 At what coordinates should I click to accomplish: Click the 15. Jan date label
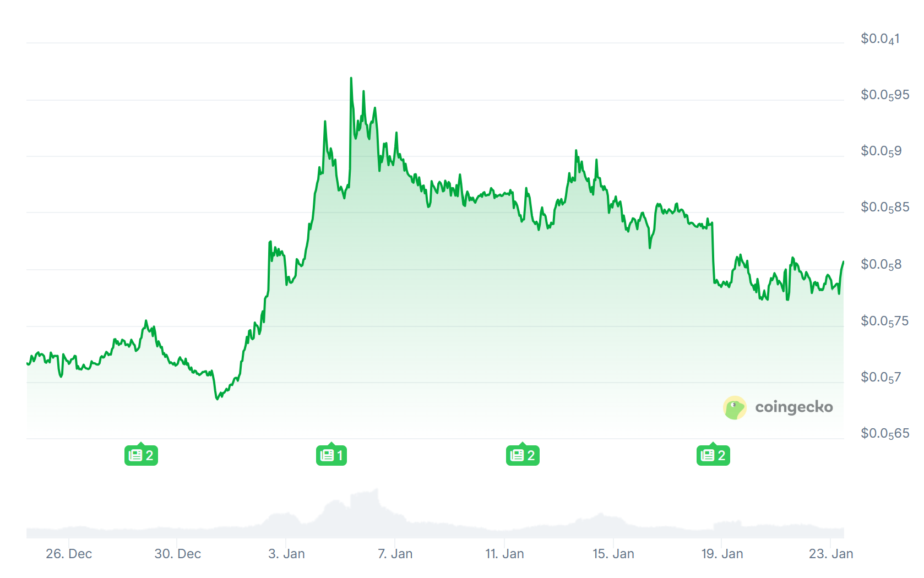pyautogui.click(x=613, y=554)
